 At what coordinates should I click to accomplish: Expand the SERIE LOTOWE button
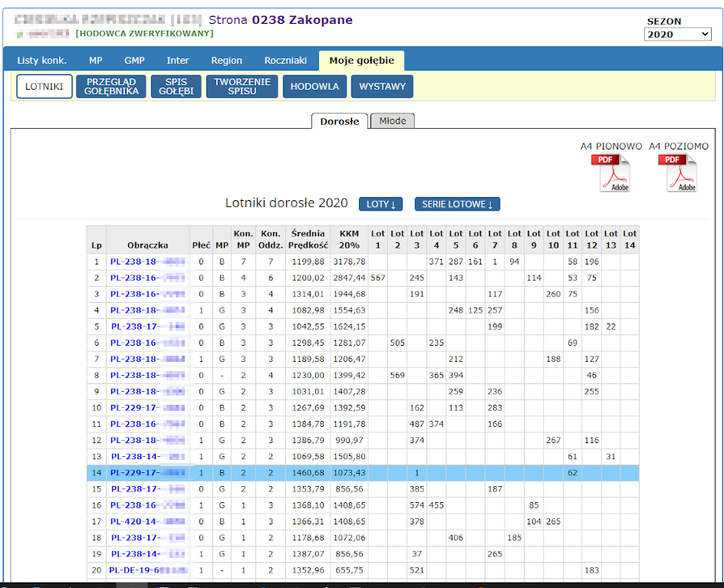point(457,204)
